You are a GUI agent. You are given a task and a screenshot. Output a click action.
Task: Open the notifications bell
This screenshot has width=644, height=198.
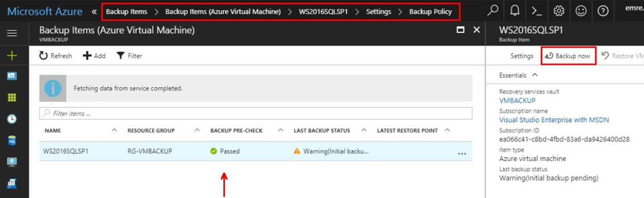coord(514,11)
